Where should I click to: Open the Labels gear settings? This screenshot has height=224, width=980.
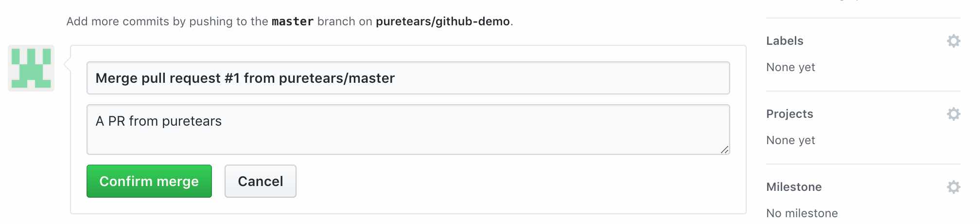pyautogui.click(x=953, y=41)
